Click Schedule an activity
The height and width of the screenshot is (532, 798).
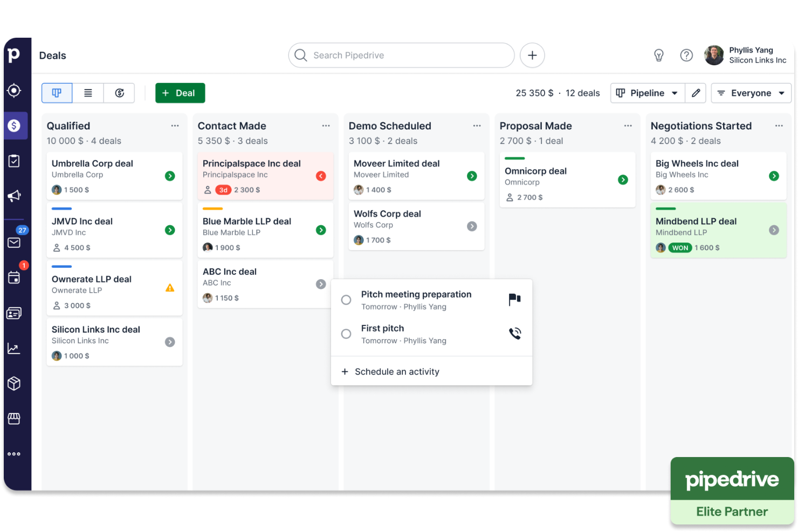tap(391, 371)
